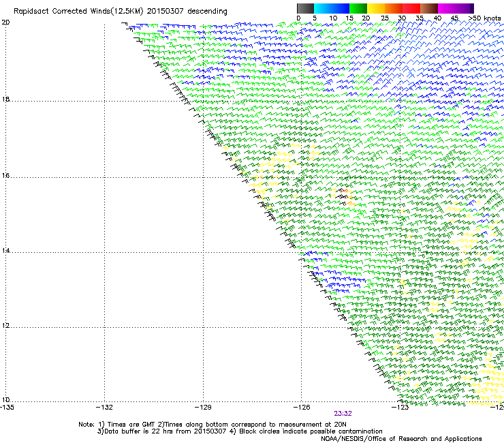Click the legend tick label '15'
This screenshot has width=504, height=443.
349,18
